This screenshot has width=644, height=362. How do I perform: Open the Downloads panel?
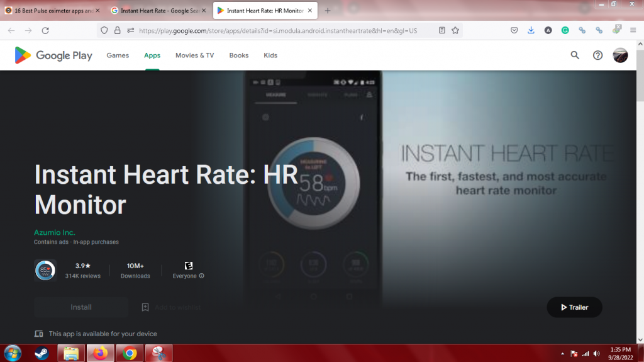(531, 30)
